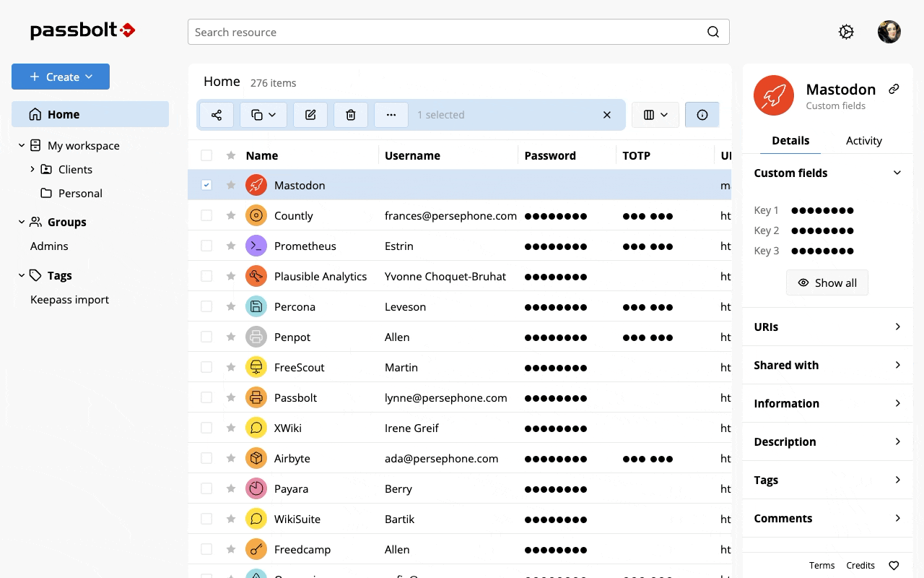Viewport: 924px width, 578px height.
Task: Toggle the info details panel button
Action: pyautogui.click(x=702, y=115)
